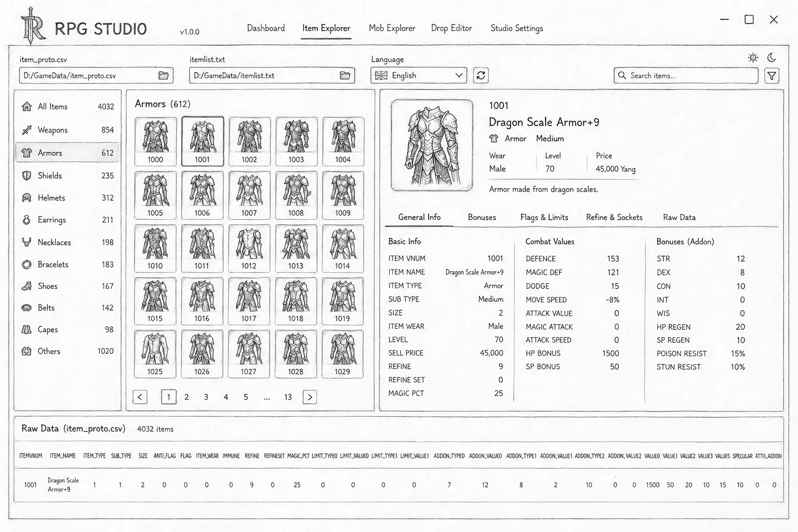
Task: Select Weapons category in sidebar
Action: 68,130
